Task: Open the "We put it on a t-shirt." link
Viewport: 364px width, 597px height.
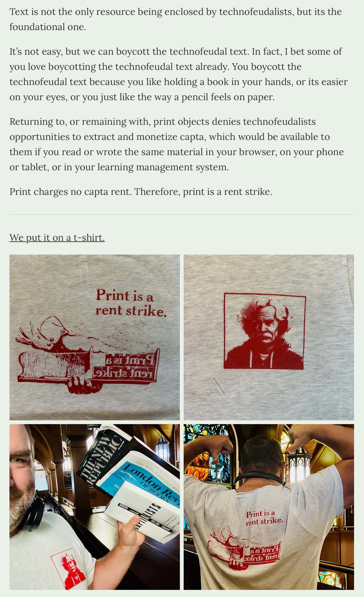Action: pyautogui.click(x=57, y=238)
